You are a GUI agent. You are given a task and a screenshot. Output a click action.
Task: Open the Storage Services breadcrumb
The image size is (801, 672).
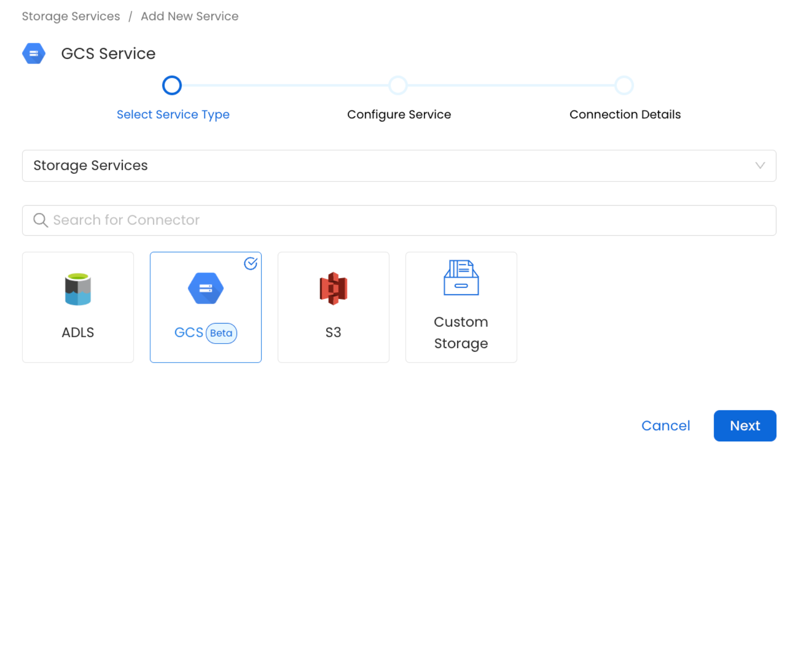pyautogui.click(x=70, y=16)
